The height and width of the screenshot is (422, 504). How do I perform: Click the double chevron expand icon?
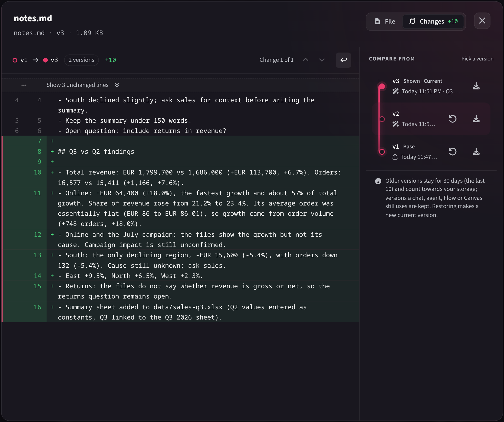[x=117, y=85]
